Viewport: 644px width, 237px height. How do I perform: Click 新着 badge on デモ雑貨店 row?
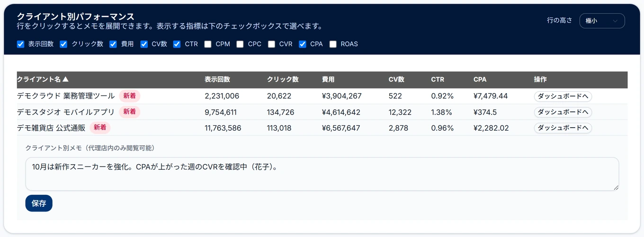tap(100, 128)
